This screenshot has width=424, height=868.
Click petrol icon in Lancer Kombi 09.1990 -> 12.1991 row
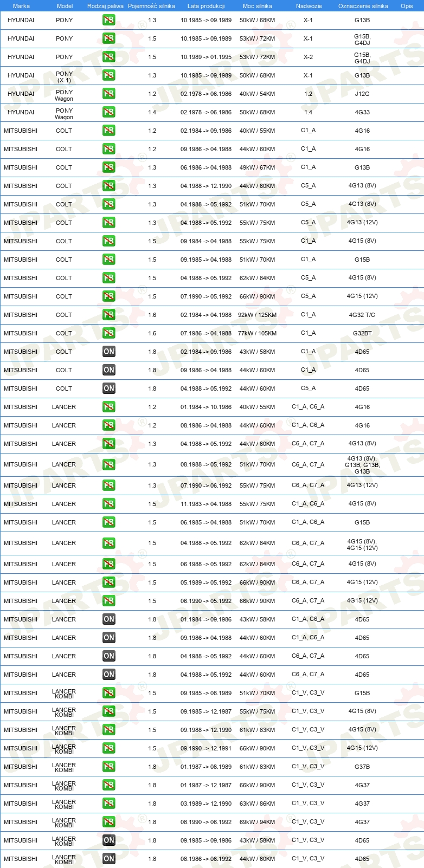[x=109, y=748]
